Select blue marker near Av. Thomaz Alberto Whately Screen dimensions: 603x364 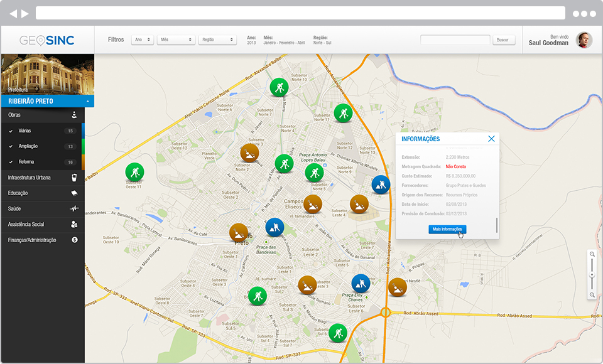[381, 185]
